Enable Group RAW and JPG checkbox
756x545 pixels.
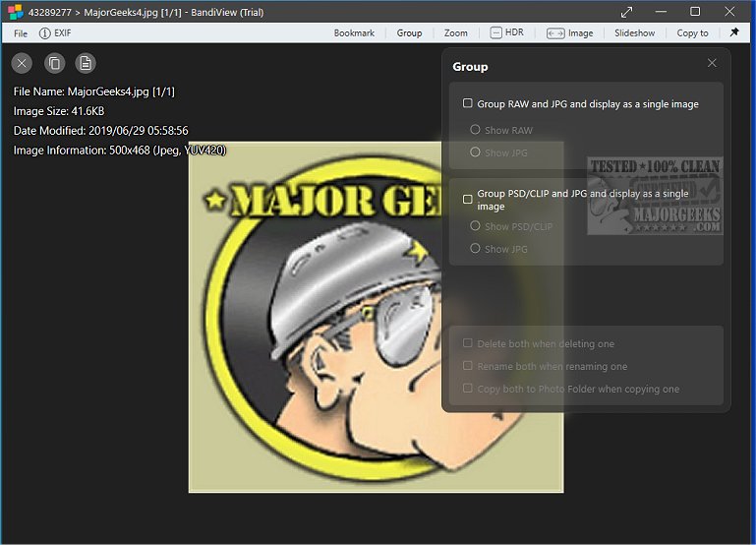click(x=467, y=103)
